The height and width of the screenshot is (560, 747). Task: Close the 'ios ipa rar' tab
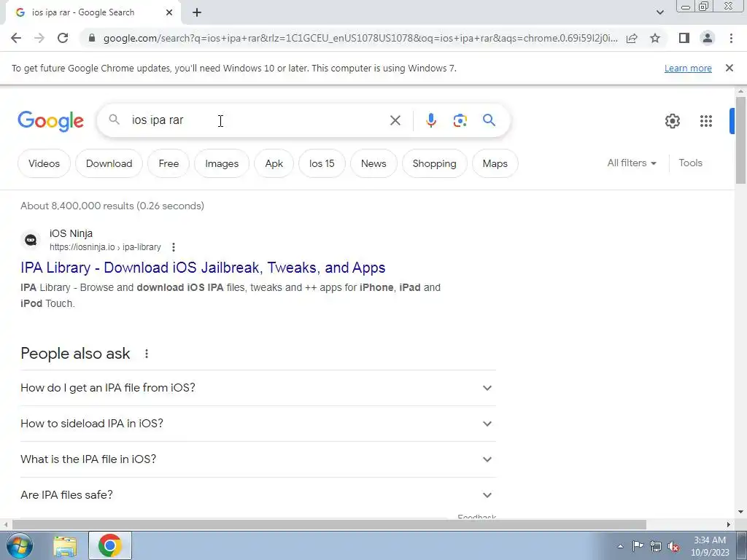(x=169, y=12)
